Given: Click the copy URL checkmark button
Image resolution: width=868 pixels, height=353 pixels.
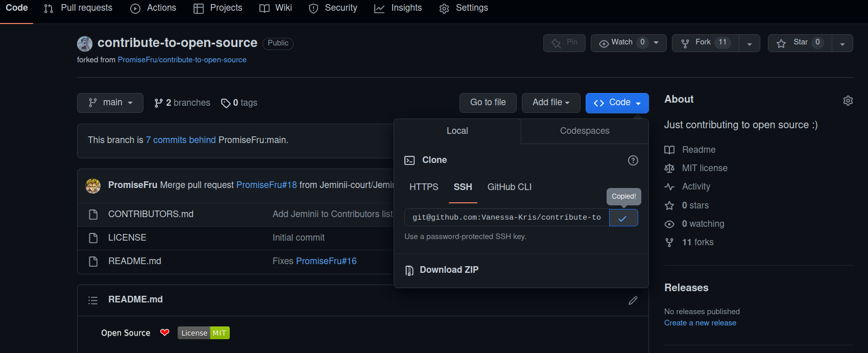Looking at the screenshot, I should (623, 218).
